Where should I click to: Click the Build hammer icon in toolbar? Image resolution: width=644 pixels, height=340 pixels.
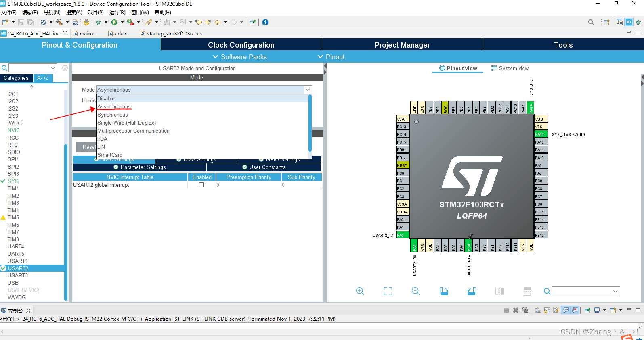pos(59,22)
